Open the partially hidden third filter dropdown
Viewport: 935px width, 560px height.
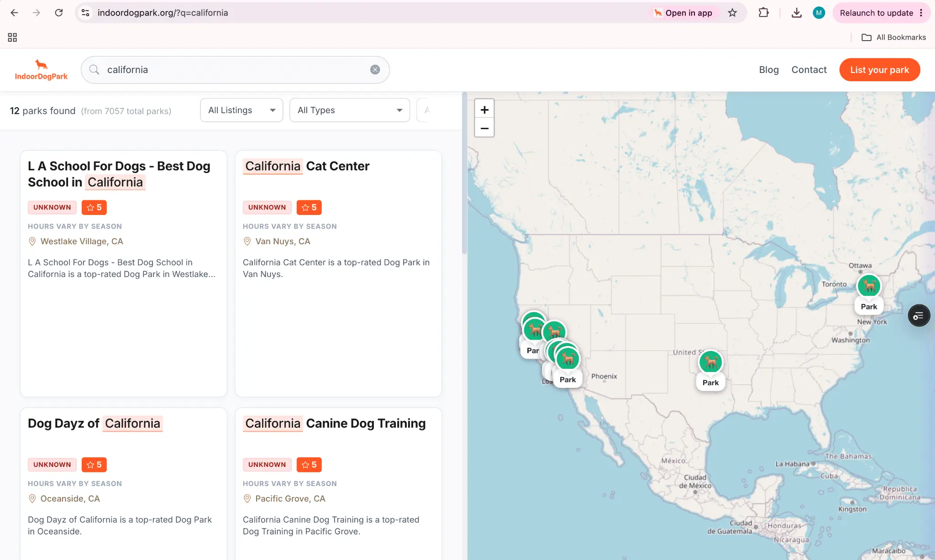(x=424, y=110)
